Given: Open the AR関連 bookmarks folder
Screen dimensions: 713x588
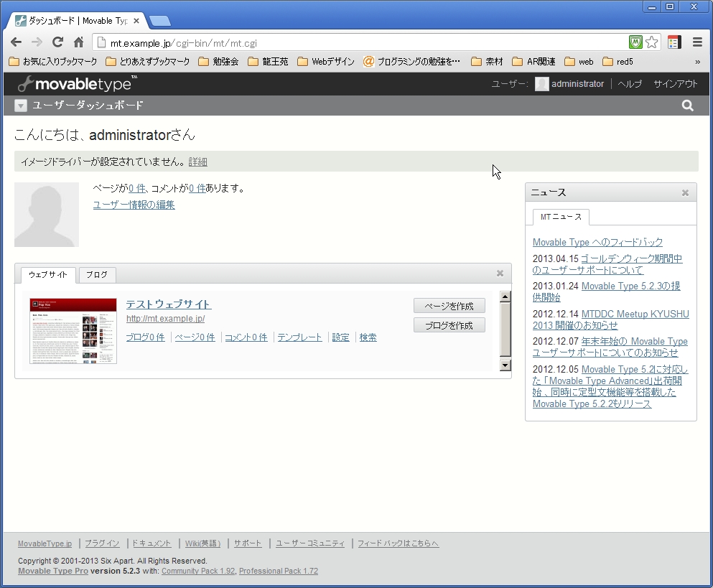Looking at the screenshot, I should 533,62.
